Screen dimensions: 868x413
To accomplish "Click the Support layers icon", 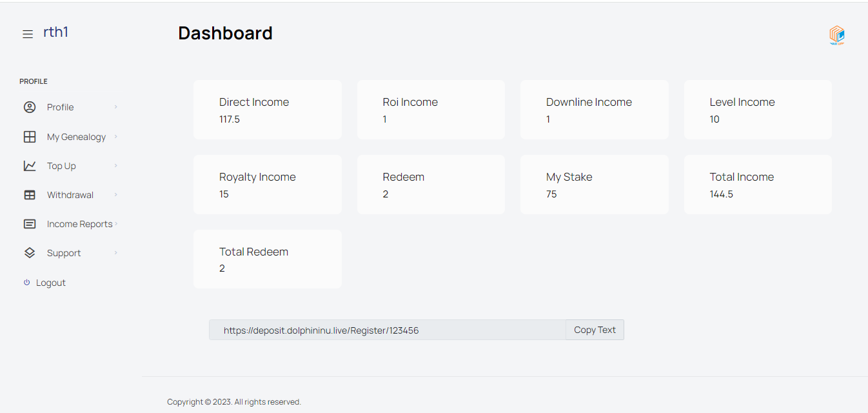I will click(30, 253).
